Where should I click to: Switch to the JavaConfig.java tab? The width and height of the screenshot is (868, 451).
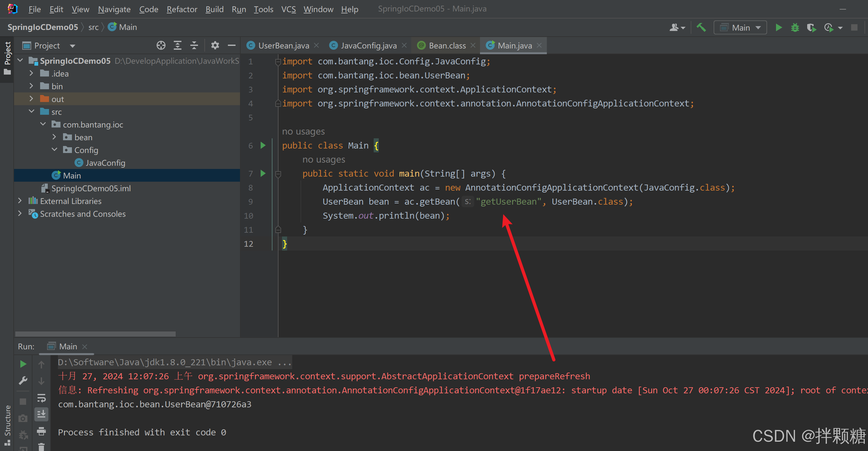[x=368, y=46]
